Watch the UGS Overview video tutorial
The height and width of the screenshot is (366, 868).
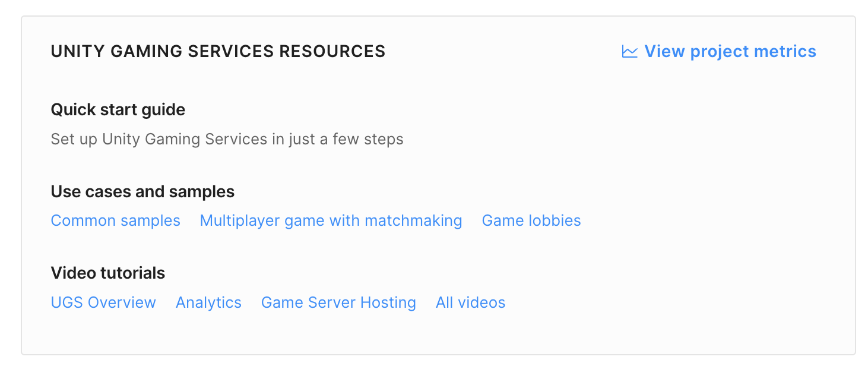click(103, 302)
